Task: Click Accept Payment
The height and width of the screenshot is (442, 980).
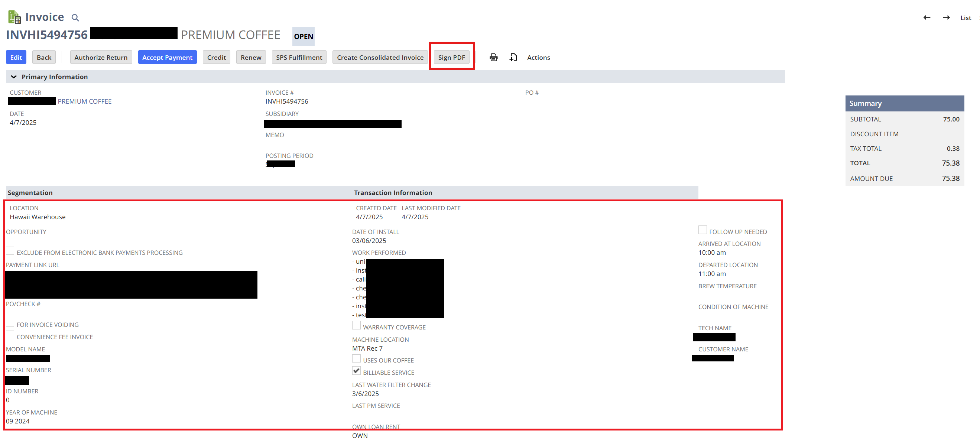Action: tap(168, 58)
